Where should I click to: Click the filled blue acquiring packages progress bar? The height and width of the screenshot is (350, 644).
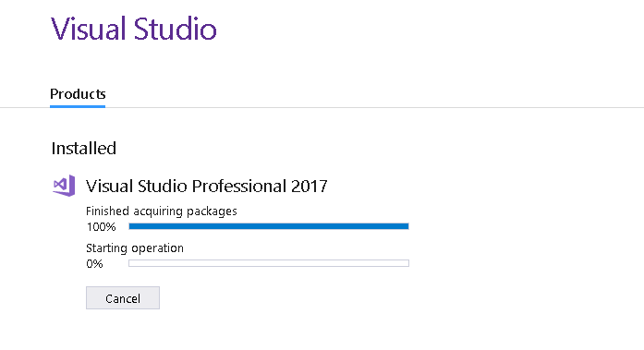269,226
